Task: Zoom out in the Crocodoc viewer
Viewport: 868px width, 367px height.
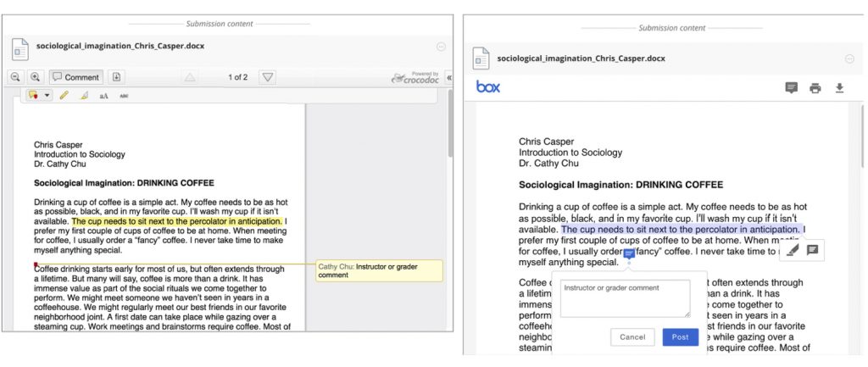Action: (15, 77)
